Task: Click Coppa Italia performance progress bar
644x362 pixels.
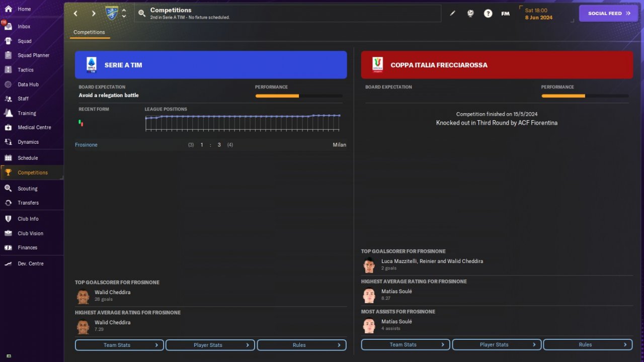Action: [585, 96]
